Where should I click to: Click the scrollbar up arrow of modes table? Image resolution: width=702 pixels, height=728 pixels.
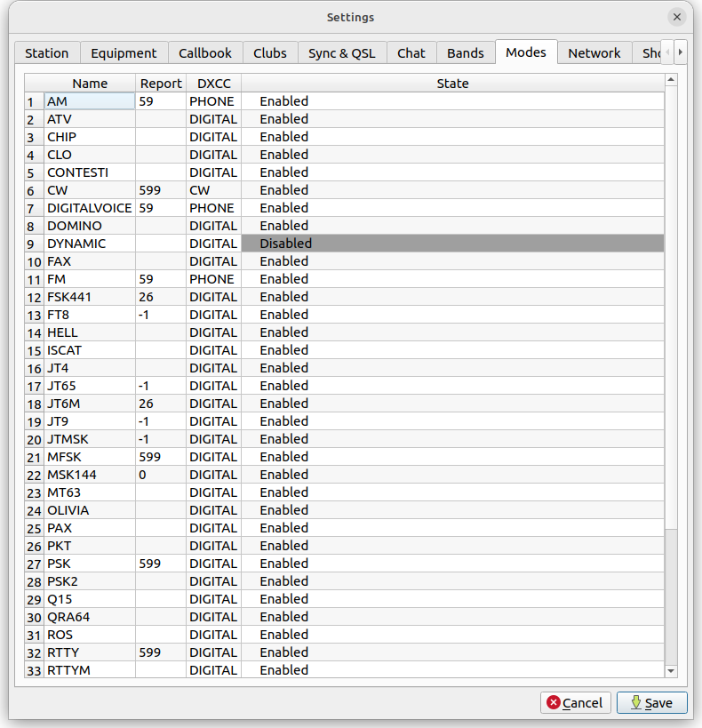pyautogui.click(x=671, y=81)
